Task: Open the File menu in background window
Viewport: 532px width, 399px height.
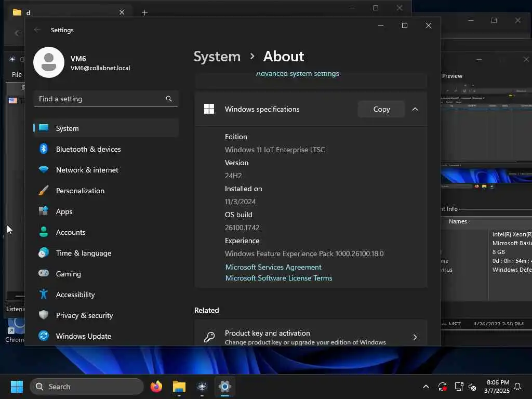Action: [x=17, y=74]
